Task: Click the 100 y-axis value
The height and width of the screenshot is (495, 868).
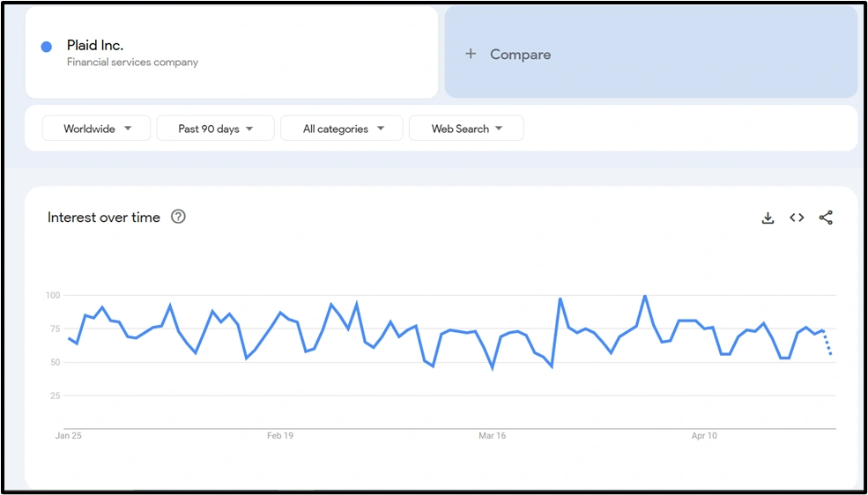Action: pyautogui.click(x=53, y=295)
